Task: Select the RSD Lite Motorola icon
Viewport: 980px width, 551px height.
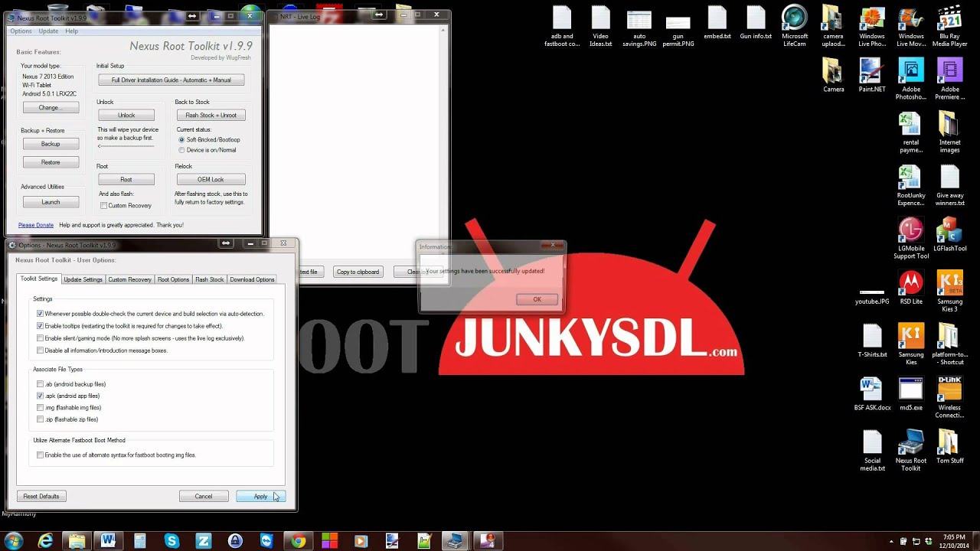Action: coord(910,287)
